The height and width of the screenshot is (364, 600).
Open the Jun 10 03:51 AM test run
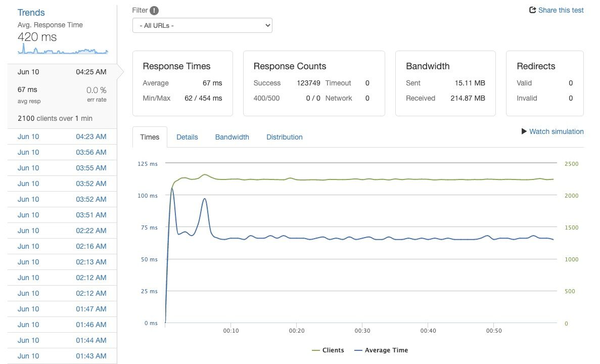pos(62,215)
